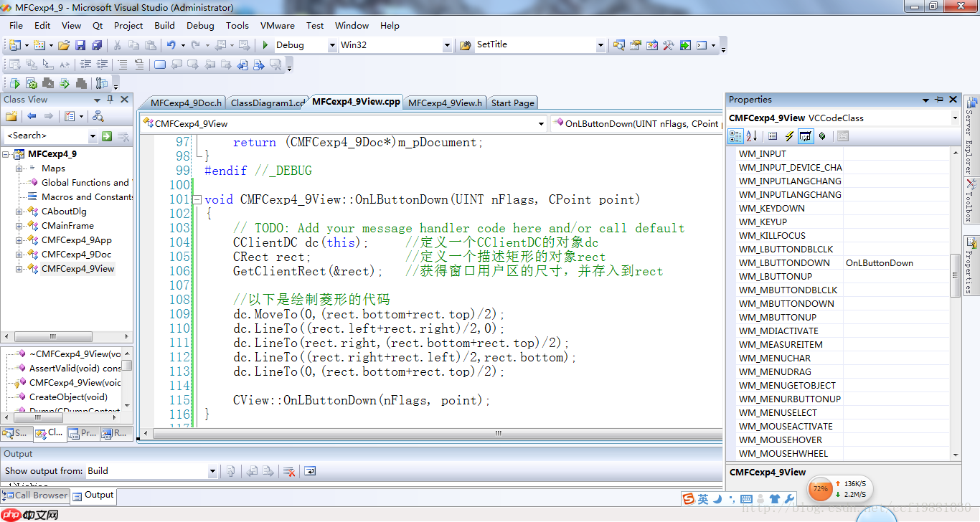Click the Undo arrow in the toolbar
Screen dimensions: 980x522
[171, 45]
